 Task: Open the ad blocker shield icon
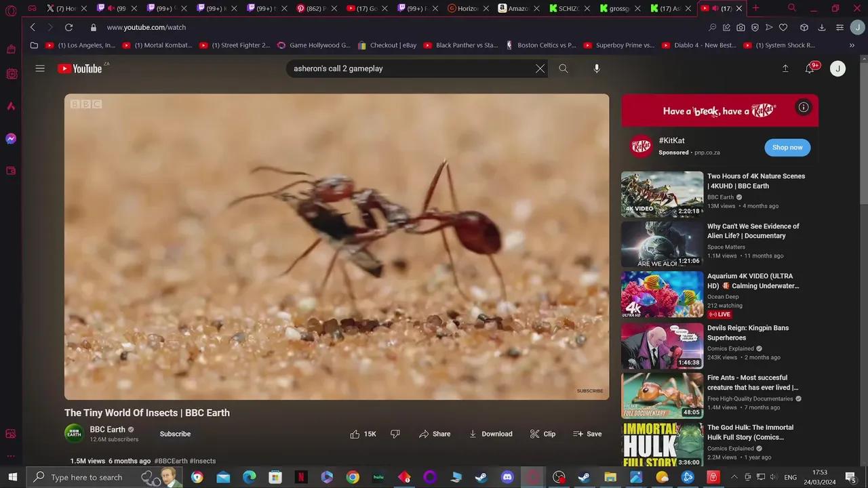coord(755,27)
